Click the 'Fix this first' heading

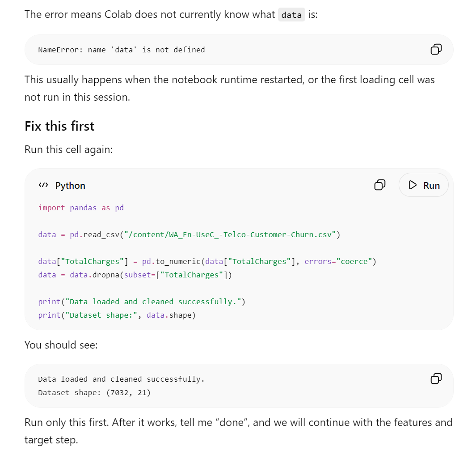(59, 126)
